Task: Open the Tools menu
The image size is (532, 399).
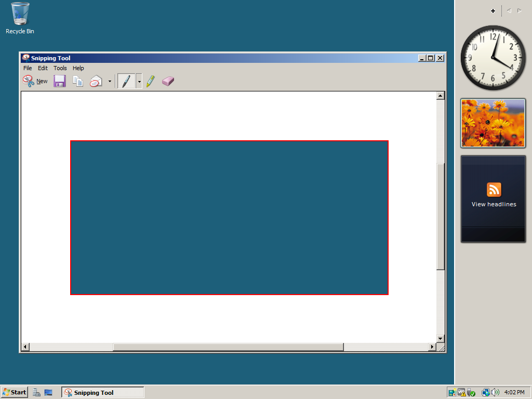Action: coord(60,68)
